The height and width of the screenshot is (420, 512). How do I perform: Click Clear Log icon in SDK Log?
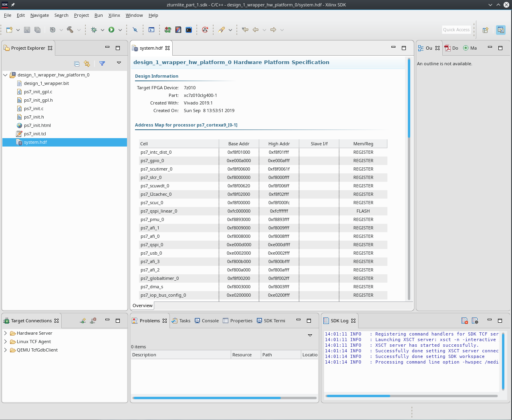465,321
